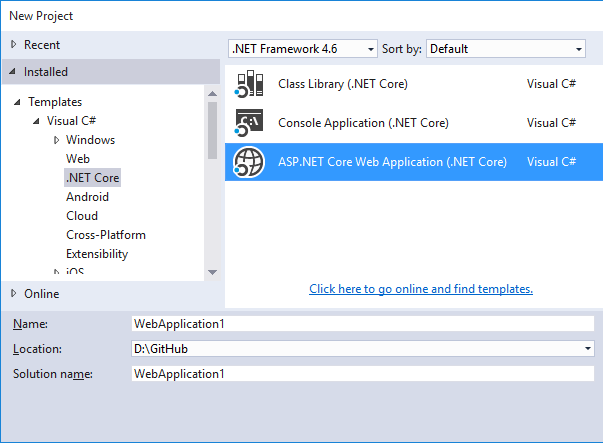
Task: Select the Cross-Platform templates category
Action: 106,235
